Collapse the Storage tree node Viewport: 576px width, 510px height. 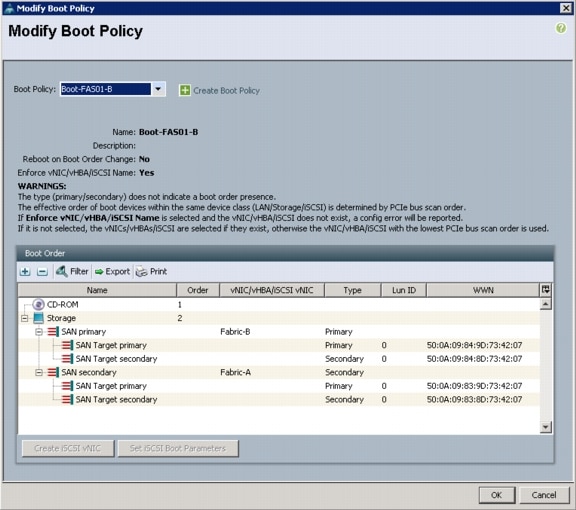pyautogui.click(x=25, y=318)
